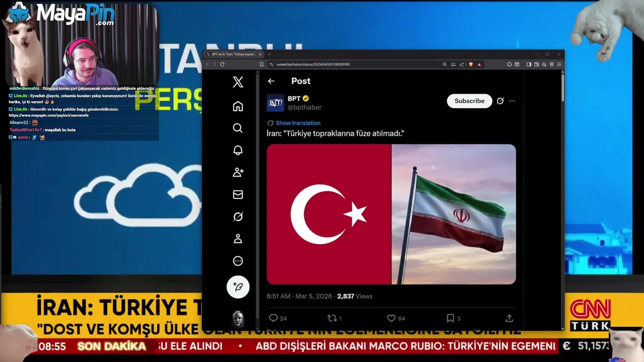The image size is (644, 362).
Task: Click the CNN Türk logo
Action: 590,316
